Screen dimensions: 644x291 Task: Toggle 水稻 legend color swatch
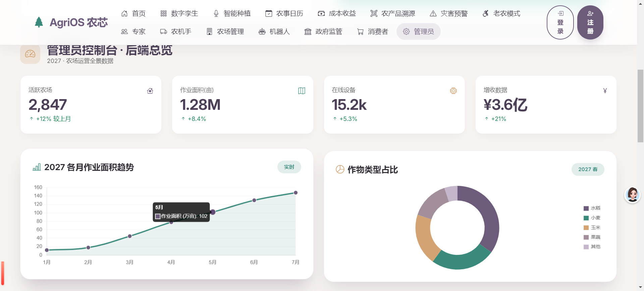pos(586,208)
